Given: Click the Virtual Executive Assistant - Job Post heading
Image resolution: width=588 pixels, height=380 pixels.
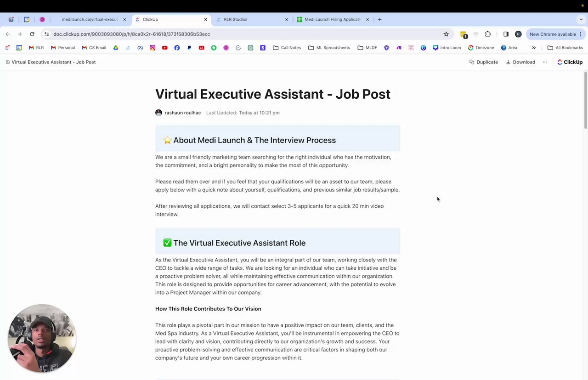Looking at the screenshot, I should point(273,94).
